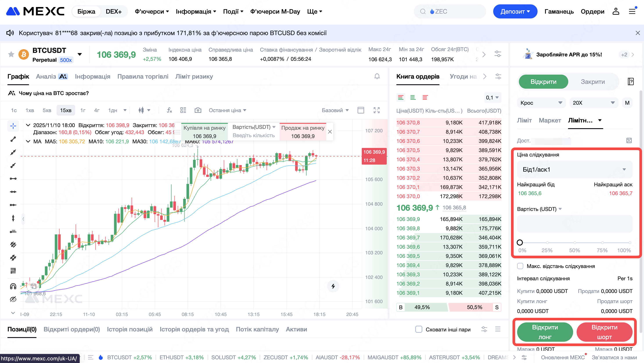
Task: Open the calculator icon in order panel
Action: coord(629,140)
